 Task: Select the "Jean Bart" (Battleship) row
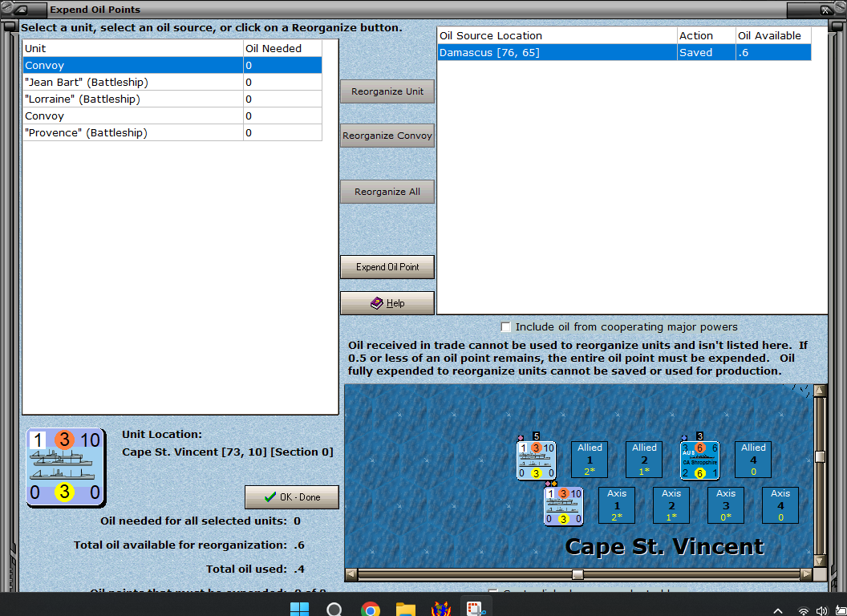click(172, 82)
